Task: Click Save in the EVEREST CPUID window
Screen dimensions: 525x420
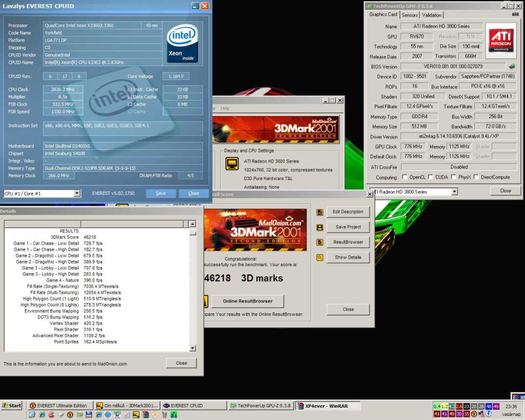Action: point(160,193)
